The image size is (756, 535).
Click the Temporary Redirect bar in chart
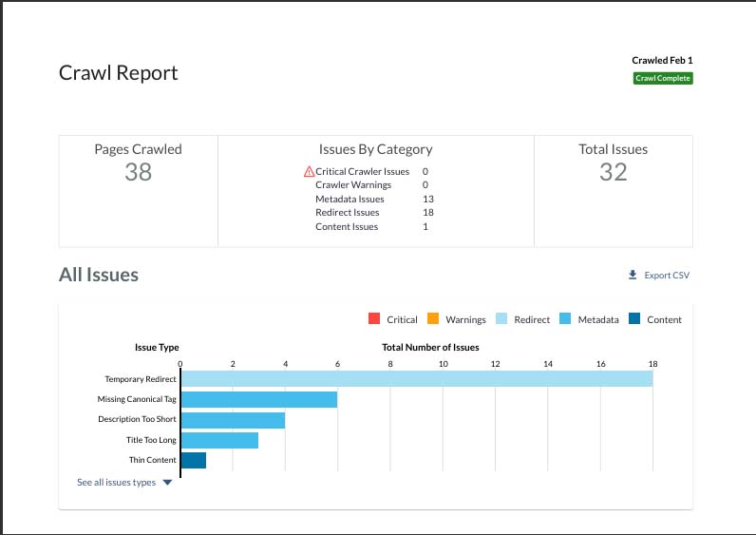coord(417,379)
